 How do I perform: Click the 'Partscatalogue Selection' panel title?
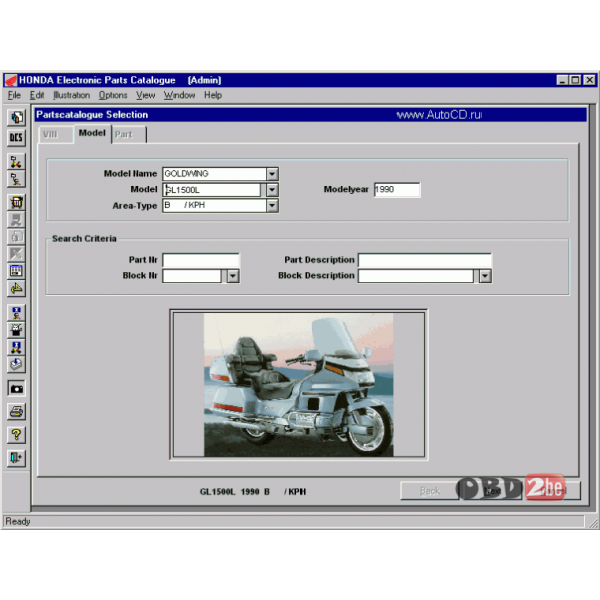(92, 114)
